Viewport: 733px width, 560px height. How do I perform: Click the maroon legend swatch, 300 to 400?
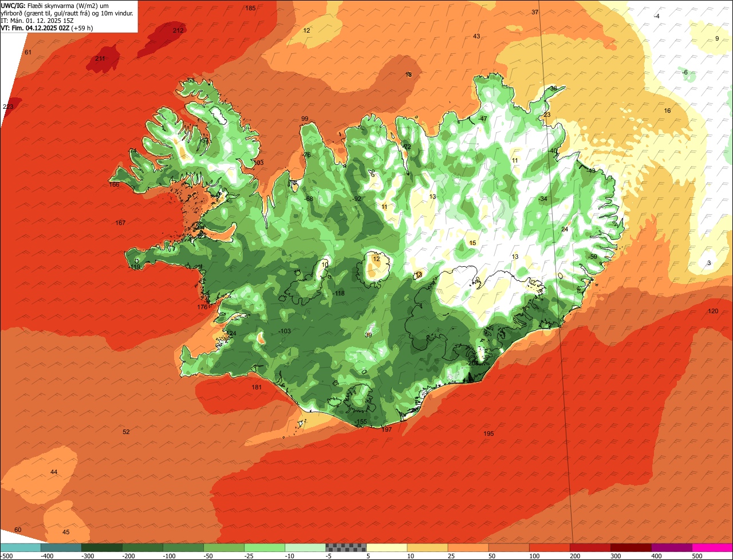630,547
